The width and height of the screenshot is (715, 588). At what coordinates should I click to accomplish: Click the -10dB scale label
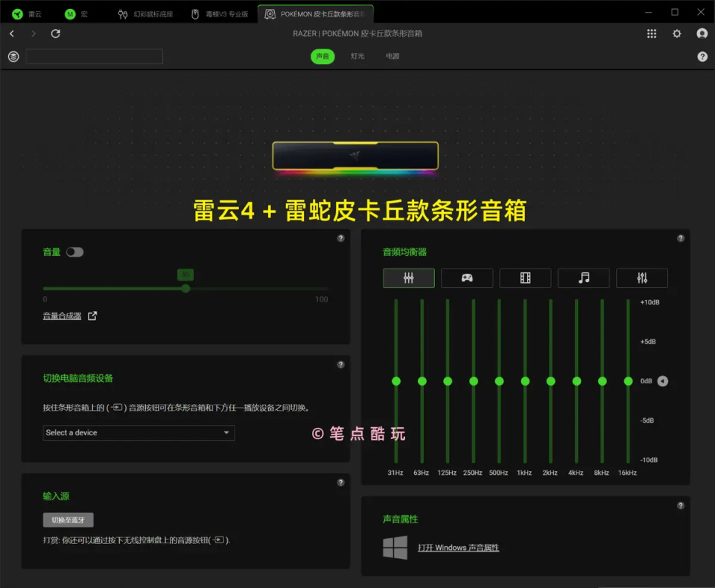pos(649,460)
